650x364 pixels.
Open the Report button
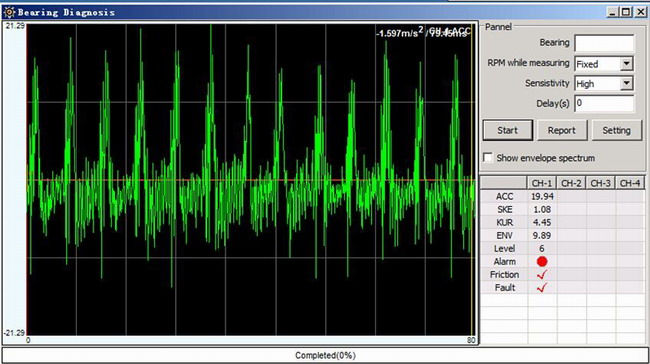(x=562, y=130)
